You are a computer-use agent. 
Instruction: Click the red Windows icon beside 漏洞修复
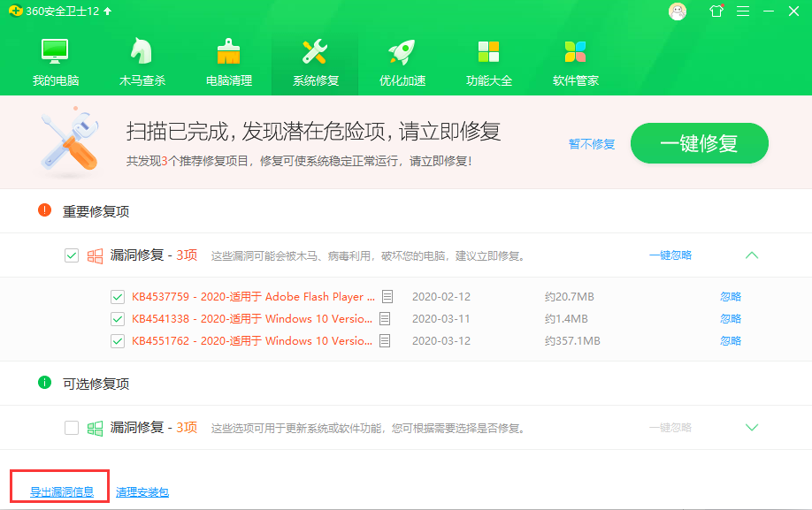coord(95,255)
